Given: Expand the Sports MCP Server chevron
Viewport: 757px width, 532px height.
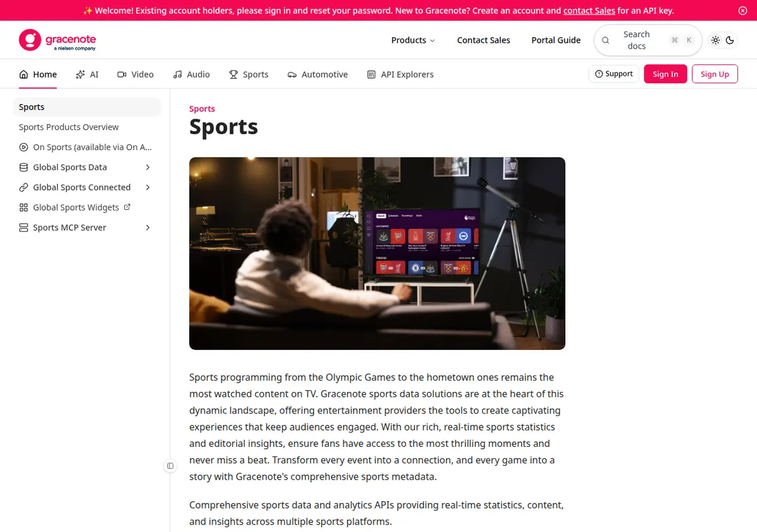Looking at the screenshot, I should pos(148,228).
